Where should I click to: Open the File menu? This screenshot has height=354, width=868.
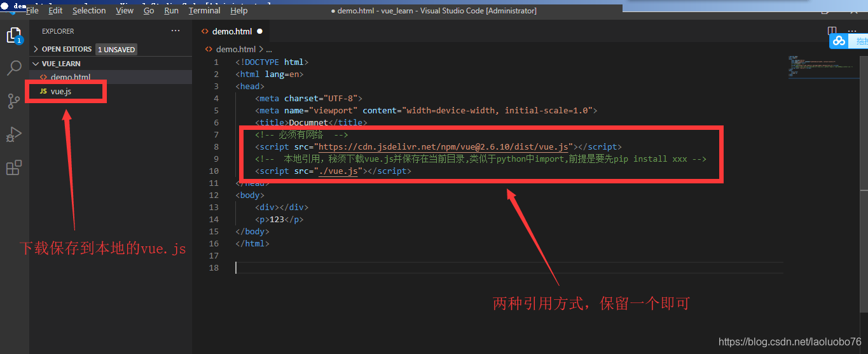(32, 11)
